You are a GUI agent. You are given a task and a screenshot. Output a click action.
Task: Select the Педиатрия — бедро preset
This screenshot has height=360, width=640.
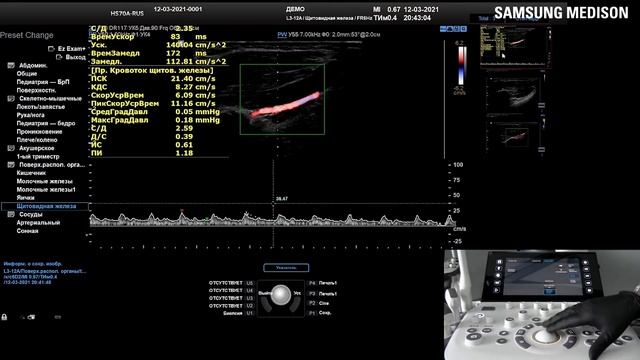pos(46,123)
